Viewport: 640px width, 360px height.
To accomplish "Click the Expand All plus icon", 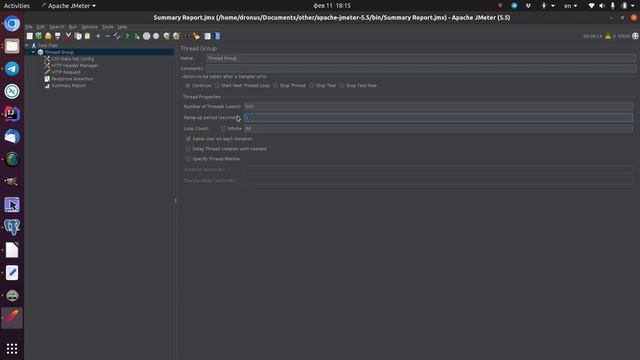I will (x=98, y=36).
